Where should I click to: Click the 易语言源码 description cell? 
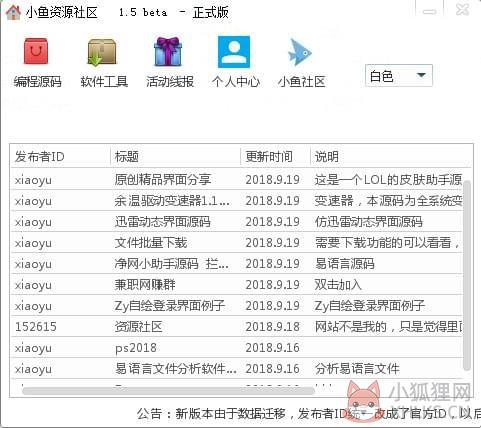344,264
